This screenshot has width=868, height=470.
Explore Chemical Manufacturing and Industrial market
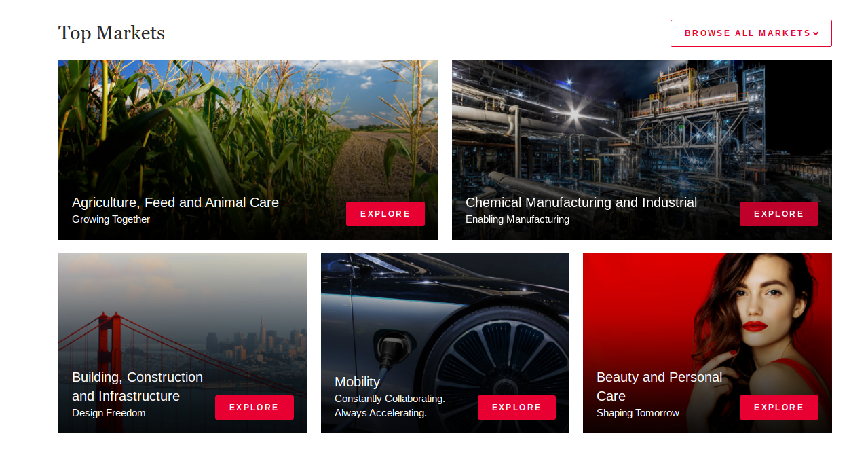tap(778, 214)
